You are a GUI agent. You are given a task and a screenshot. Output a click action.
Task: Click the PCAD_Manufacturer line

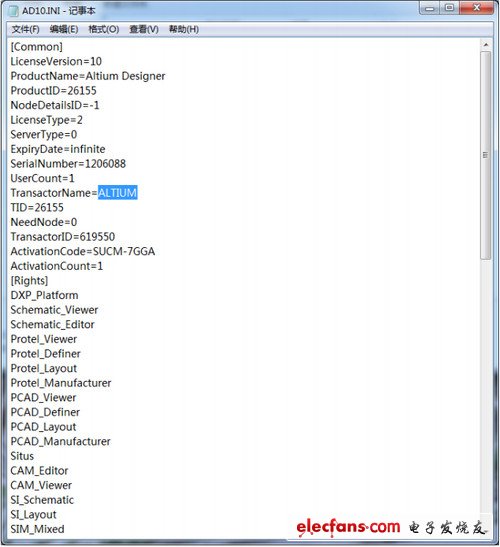click(x=61, y=442)
